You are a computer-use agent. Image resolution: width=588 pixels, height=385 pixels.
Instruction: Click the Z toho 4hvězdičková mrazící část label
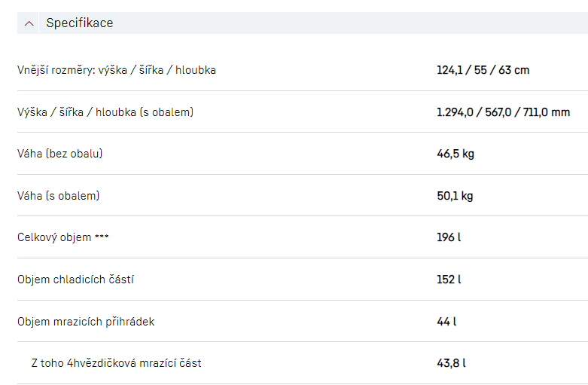[116, 363]
